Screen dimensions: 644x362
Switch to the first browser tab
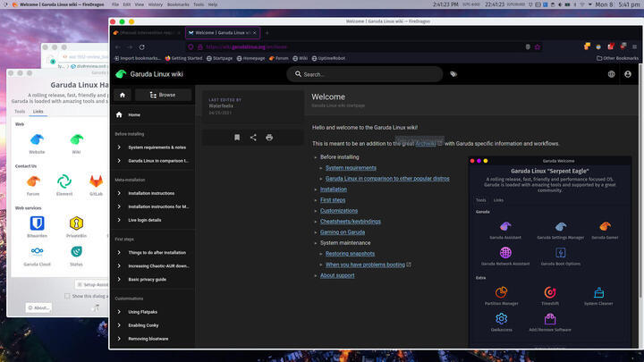147,33
